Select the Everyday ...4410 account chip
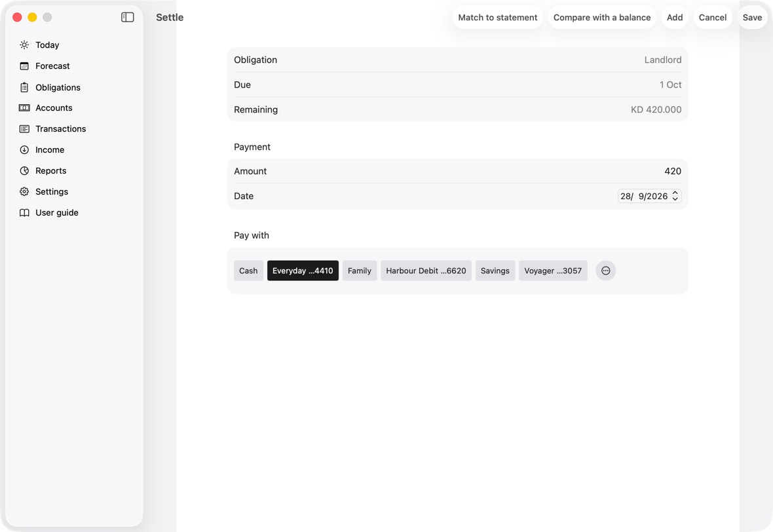 [x=303, y=271]
